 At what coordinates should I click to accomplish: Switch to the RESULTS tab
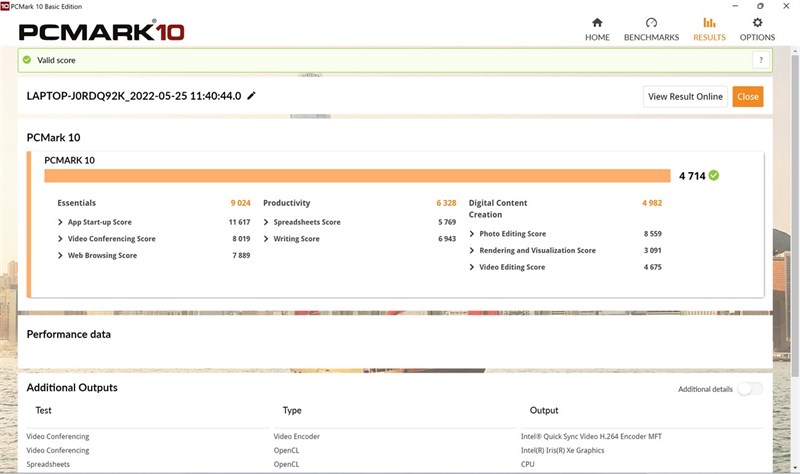point(709,30)
